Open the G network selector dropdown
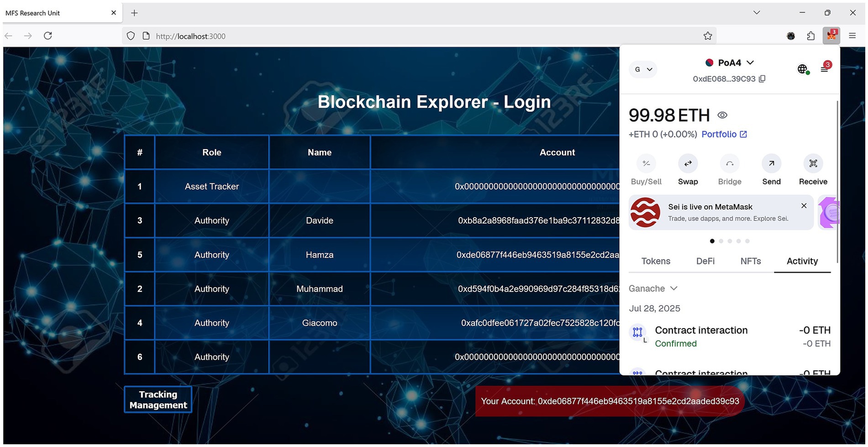This screenshot has width=868, height=447. (643, 69)
